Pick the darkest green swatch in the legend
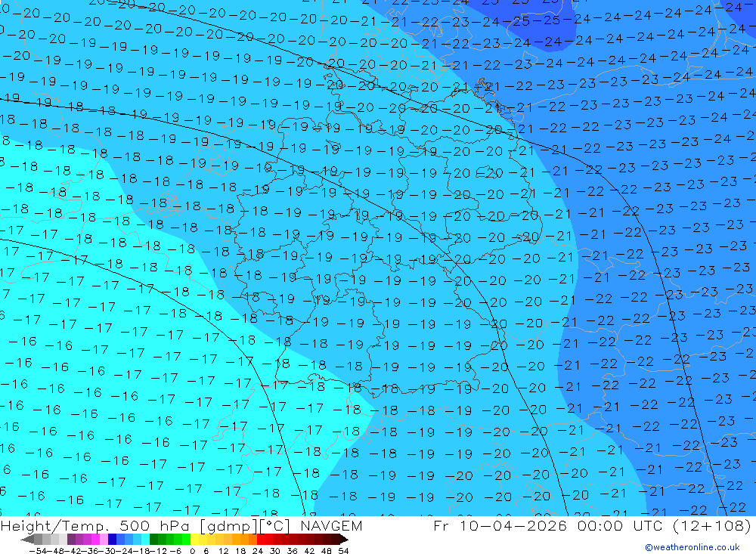 153,540
